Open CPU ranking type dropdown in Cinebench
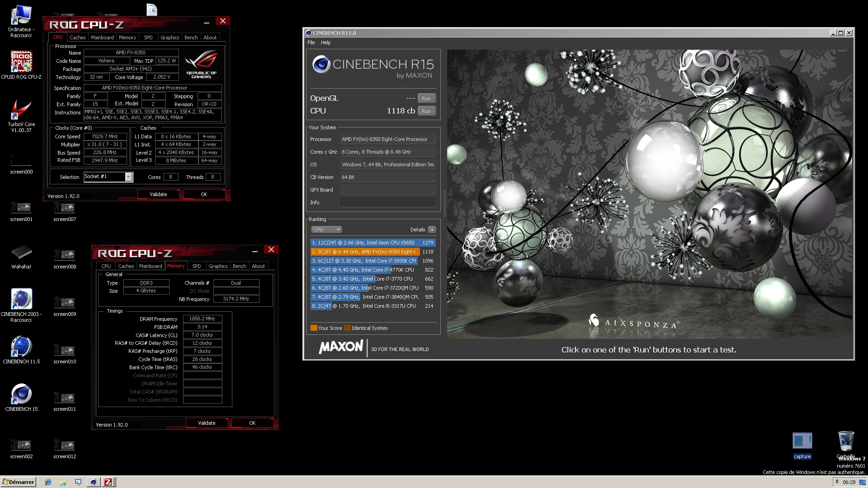Viewport: 868px width, 488px height. click(x=326, y=230)
